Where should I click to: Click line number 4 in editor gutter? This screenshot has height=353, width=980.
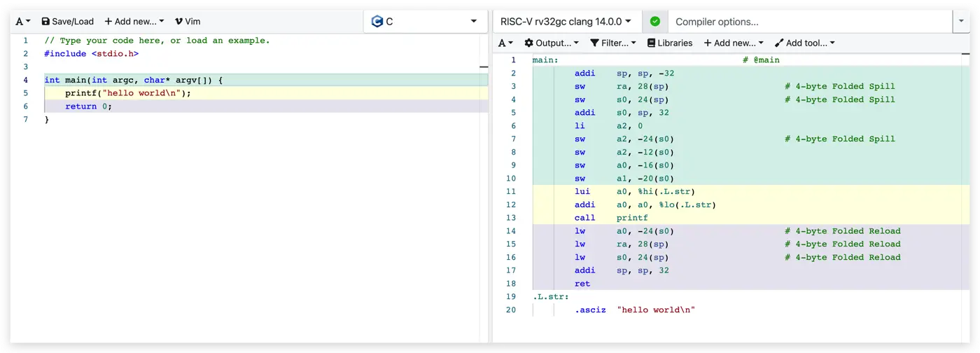point(26,80)
